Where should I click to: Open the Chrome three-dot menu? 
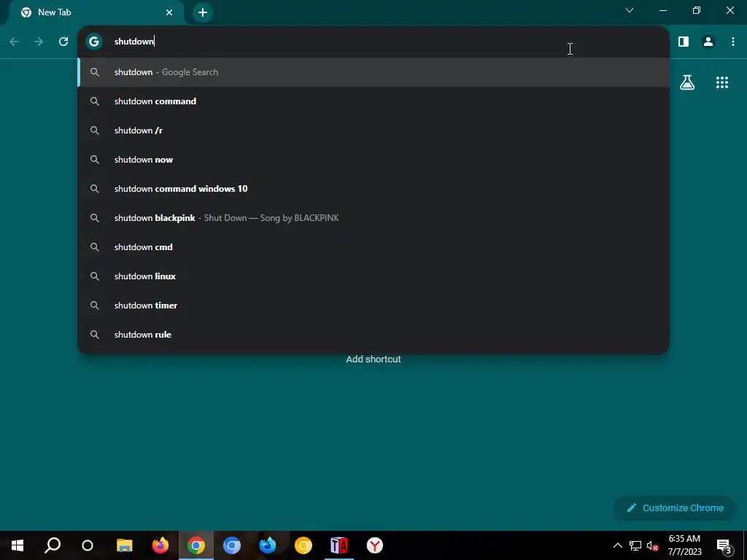click(x=732, y=42)
